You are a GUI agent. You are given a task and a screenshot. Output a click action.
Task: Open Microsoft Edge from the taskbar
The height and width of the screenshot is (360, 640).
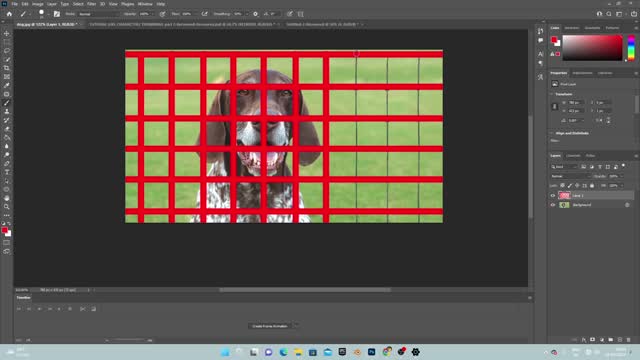283,352
